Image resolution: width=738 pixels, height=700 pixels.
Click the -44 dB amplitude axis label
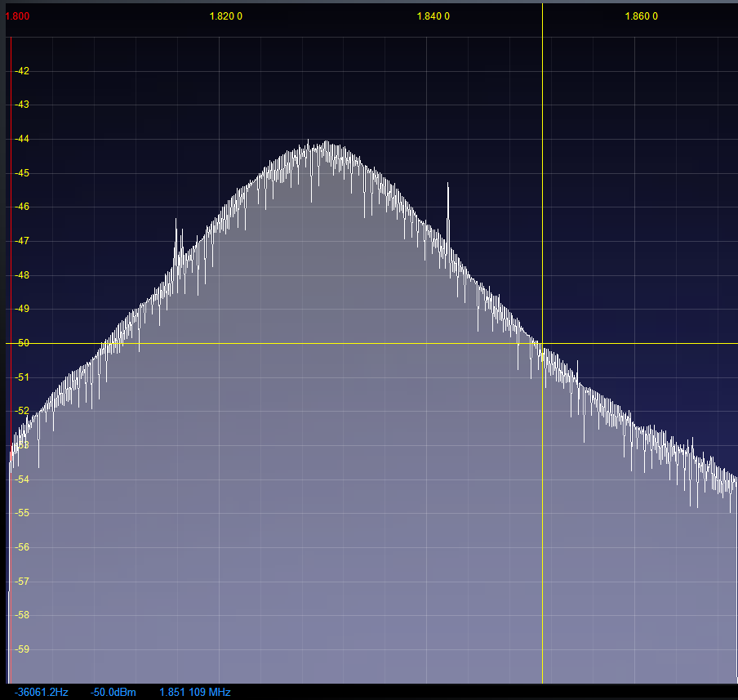[22, 139]
